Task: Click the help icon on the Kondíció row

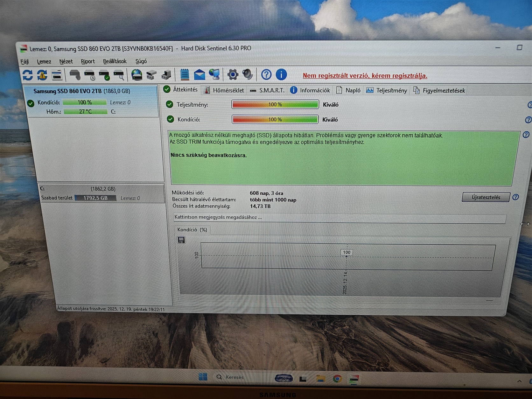Action: tap(528, 120)
